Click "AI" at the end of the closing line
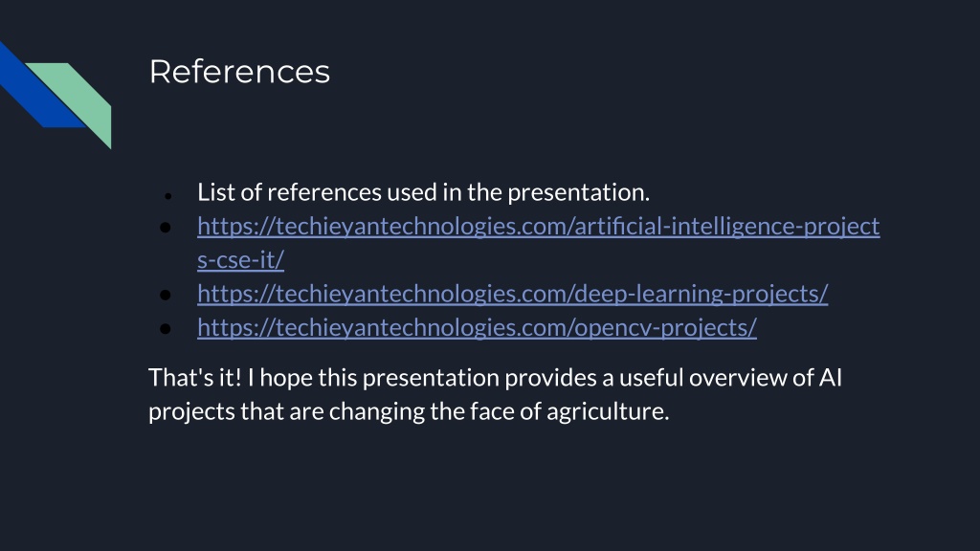The height and width of the screenshot is (551, 980). [831, 377]
